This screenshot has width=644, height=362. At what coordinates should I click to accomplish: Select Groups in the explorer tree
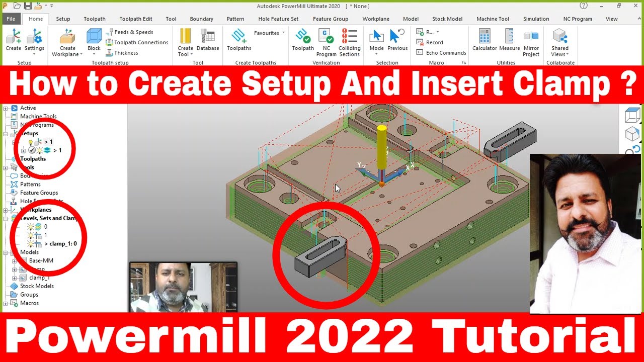pos(29,295)
